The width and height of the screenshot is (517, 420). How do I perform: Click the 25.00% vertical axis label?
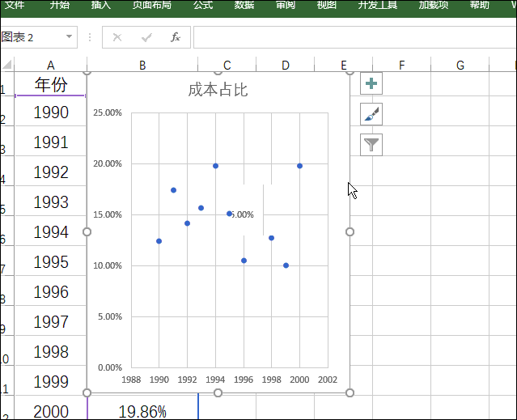[x=108, y=112]
